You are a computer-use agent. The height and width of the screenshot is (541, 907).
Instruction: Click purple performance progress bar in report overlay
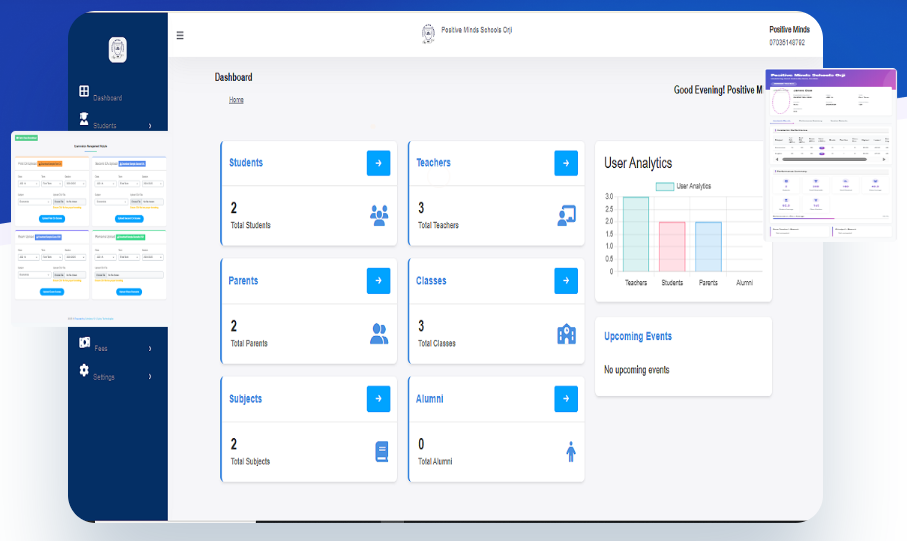[803, 218]
